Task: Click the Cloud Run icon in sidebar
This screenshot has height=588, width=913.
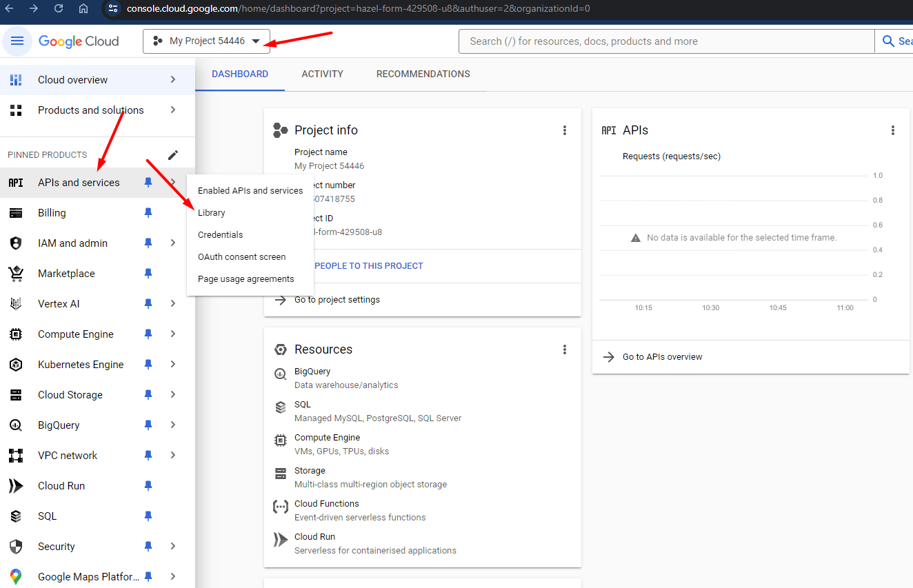Action: click(x=15, y=486)
